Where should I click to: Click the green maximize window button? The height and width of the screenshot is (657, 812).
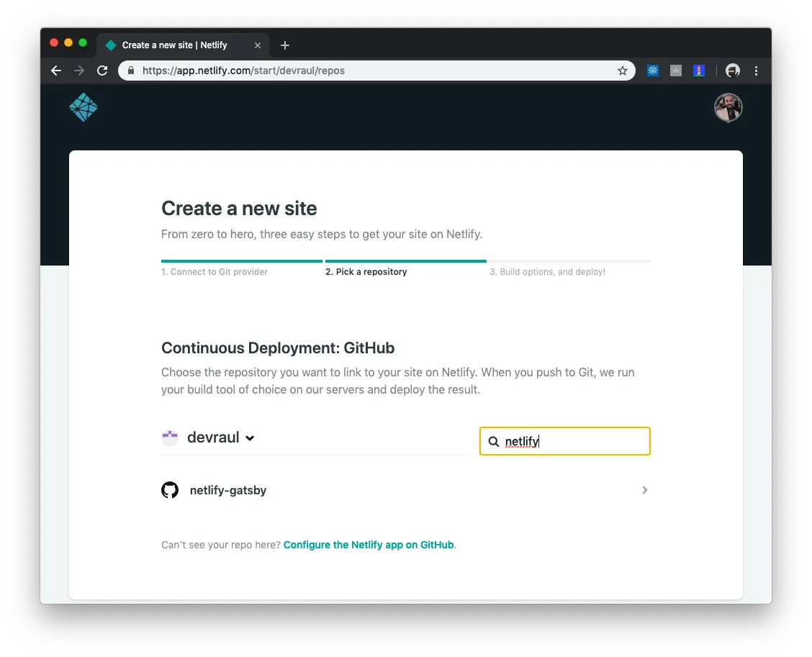click(x=83, y=42)
